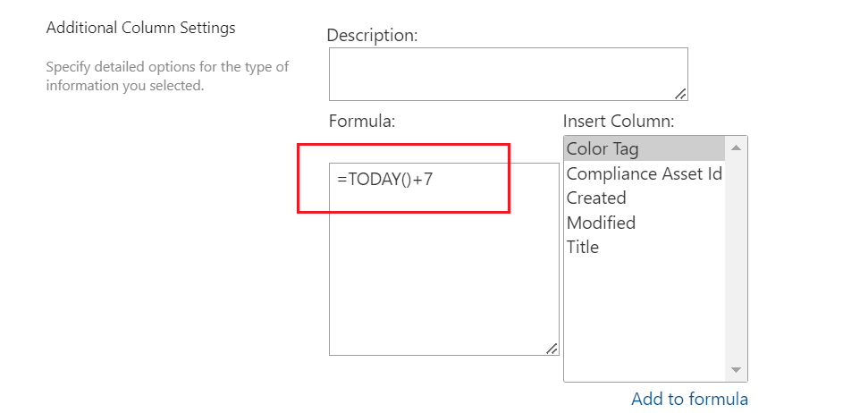
Task: Select Compliance Asset Id column
Action: click(x=644, y=173)
